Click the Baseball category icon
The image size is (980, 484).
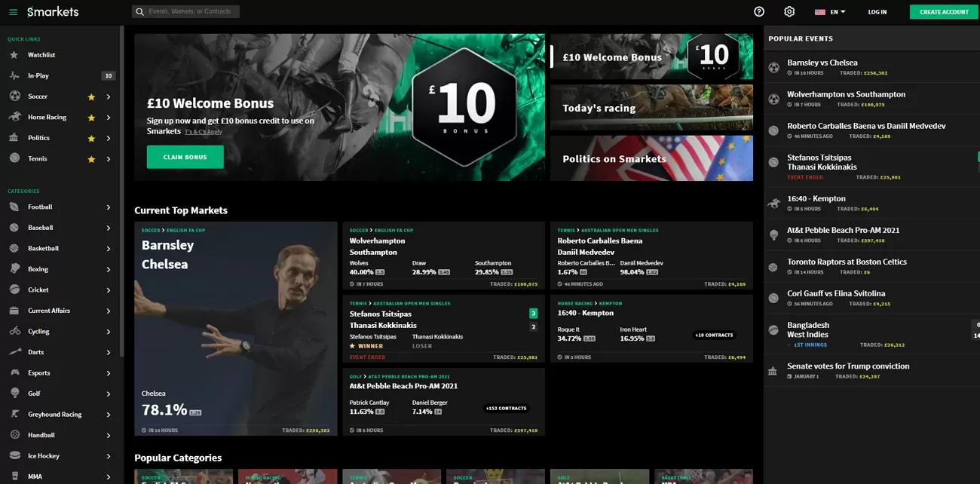pyautogui.click(x=14, y=228)
